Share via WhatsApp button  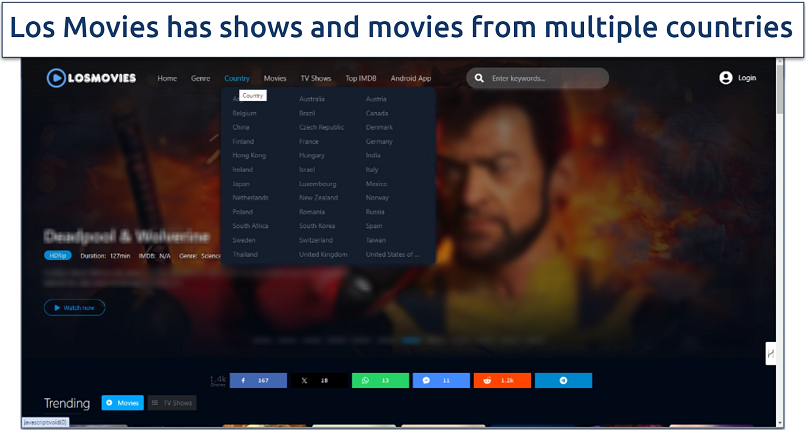coord(380,380)
